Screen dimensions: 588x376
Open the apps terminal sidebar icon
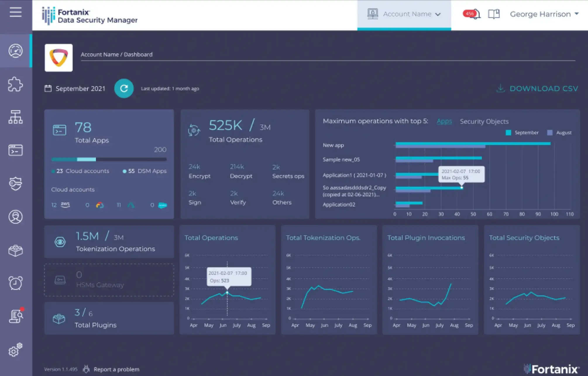click(16, 150)
